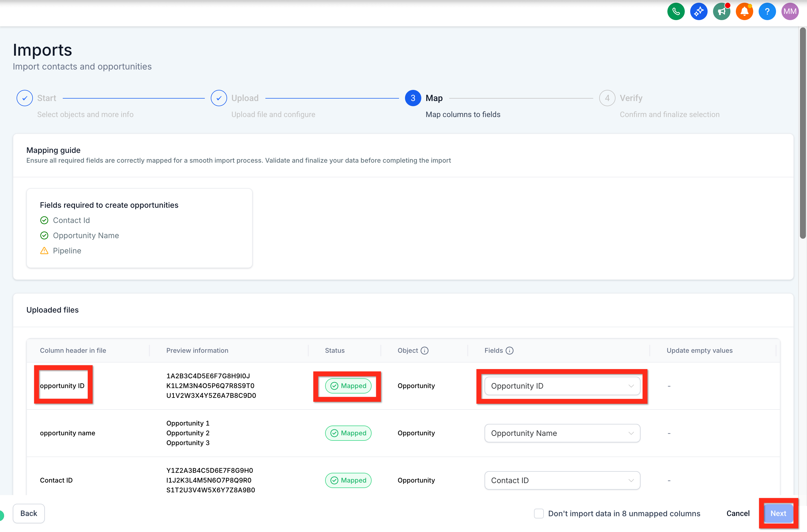Image resolution: width=807 pixels, height=532 pixels.
Task: Click the blue question mark help icon
Action: pyautogui.click(x=767, y=11)
